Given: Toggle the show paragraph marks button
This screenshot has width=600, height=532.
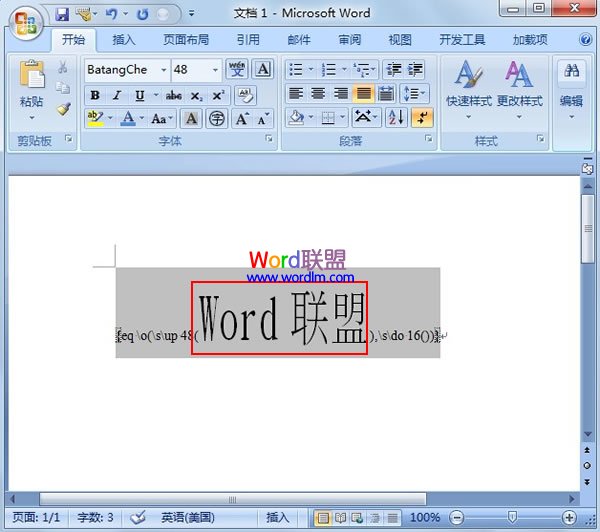Looking at the screenshot, I should coord(422,117).
